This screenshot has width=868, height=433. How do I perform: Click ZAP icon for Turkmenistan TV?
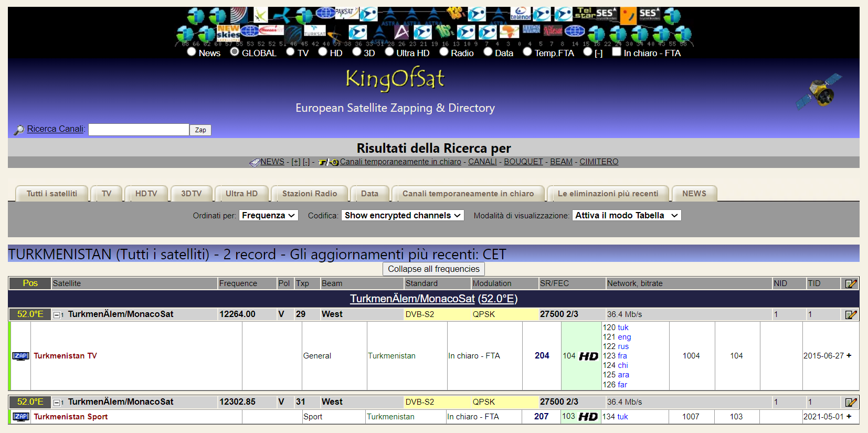click(20, 356)
